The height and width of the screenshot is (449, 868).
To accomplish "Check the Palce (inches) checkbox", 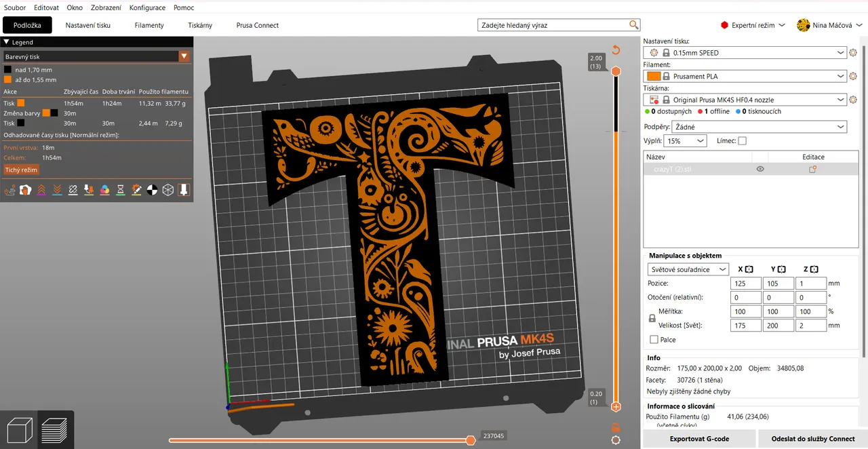I will 654,340.
